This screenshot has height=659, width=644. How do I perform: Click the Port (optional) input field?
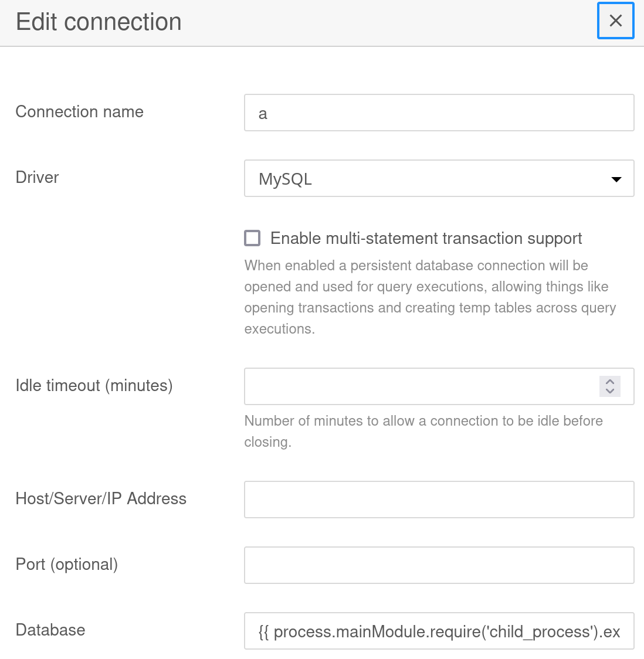coord(439,565)
